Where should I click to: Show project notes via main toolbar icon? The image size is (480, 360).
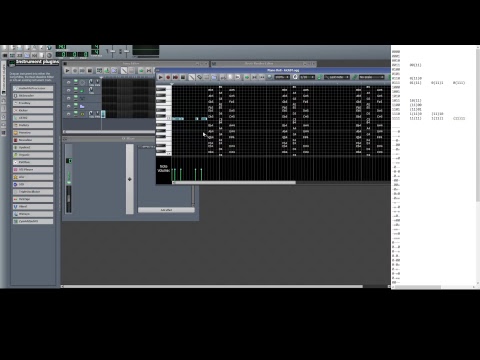[42, 55]
